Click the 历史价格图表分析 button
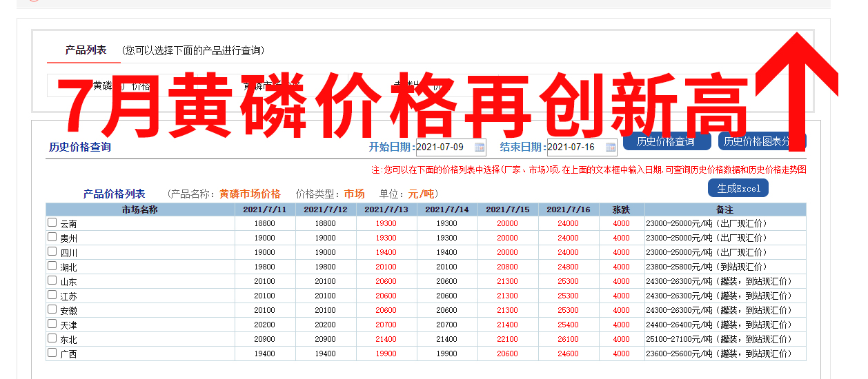This screenshot has width=868, height=379. [762, 141]
